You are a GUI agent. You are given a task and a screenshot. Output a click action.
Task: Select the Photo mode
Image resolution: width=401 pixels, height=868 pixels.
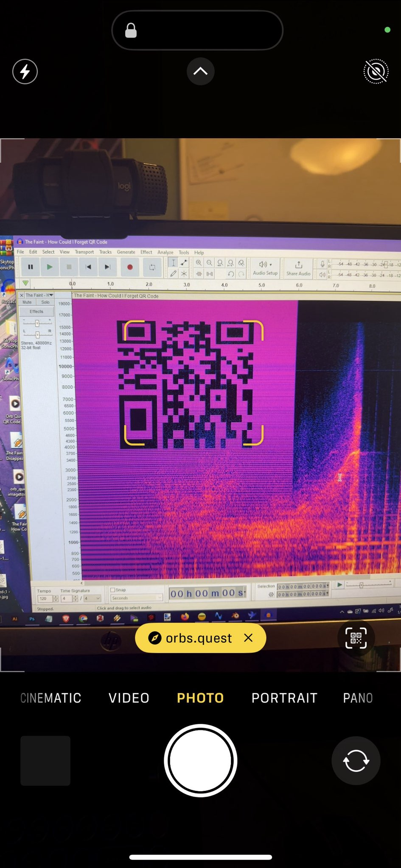click(x=200, y=698)
